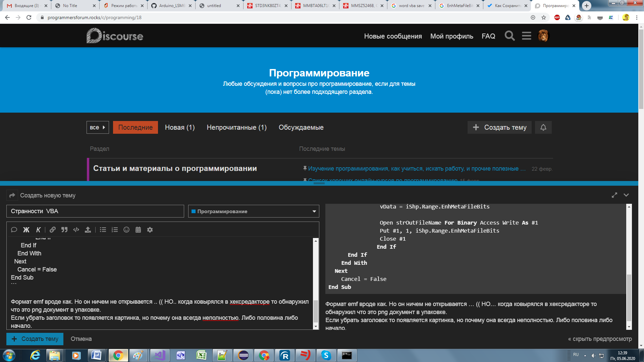Screen dimensions: 644x362
Task: Hide preview via скрыть предпросмотр link
Action: [600, 339]
